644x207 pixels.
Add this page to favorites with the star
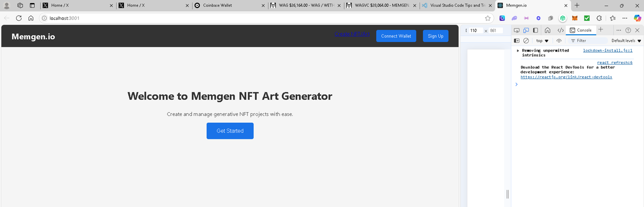pyautogui.click(x=487, y=18)
